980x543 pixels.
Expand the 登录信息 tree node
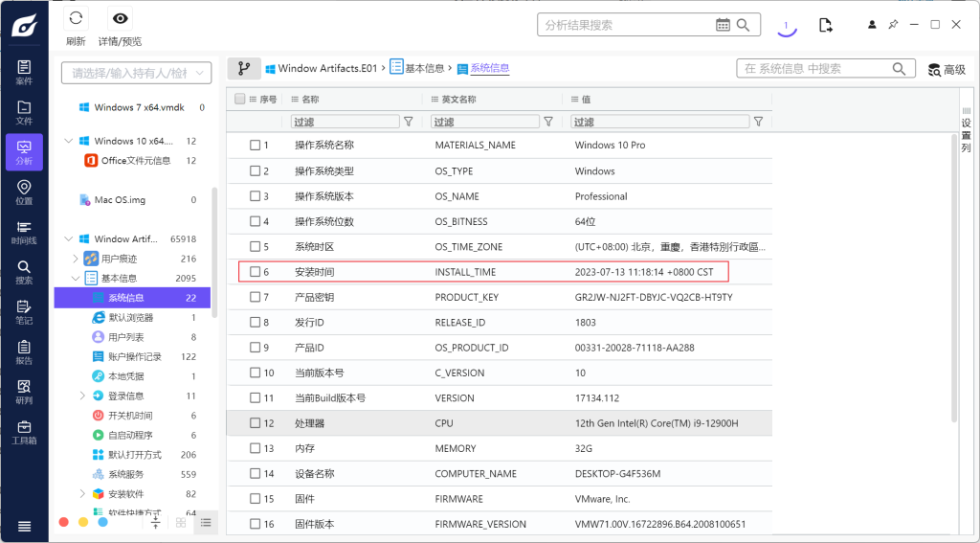click(x=84, y=396)
